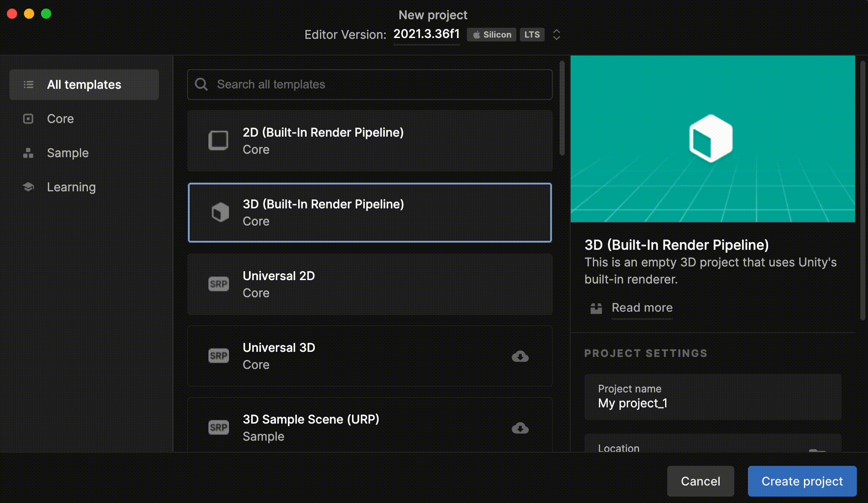Click the Universal 3D SRP icon
Screen dimensions: 868x503
[x=218, y=356]
